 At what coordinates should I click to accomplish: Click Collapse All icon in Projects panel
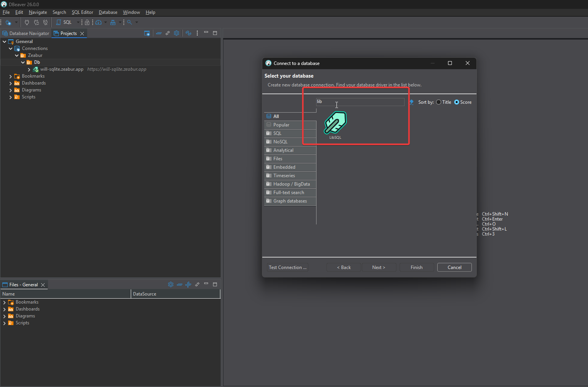[x=158, y=33]
